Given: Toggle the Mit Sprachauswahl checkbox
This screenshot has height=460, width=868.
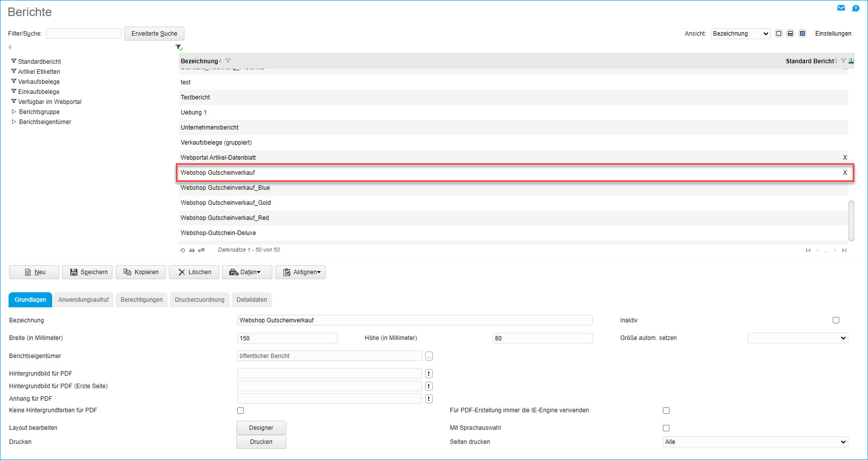Looking at the screenshot, I should click(x=666, y=428).
